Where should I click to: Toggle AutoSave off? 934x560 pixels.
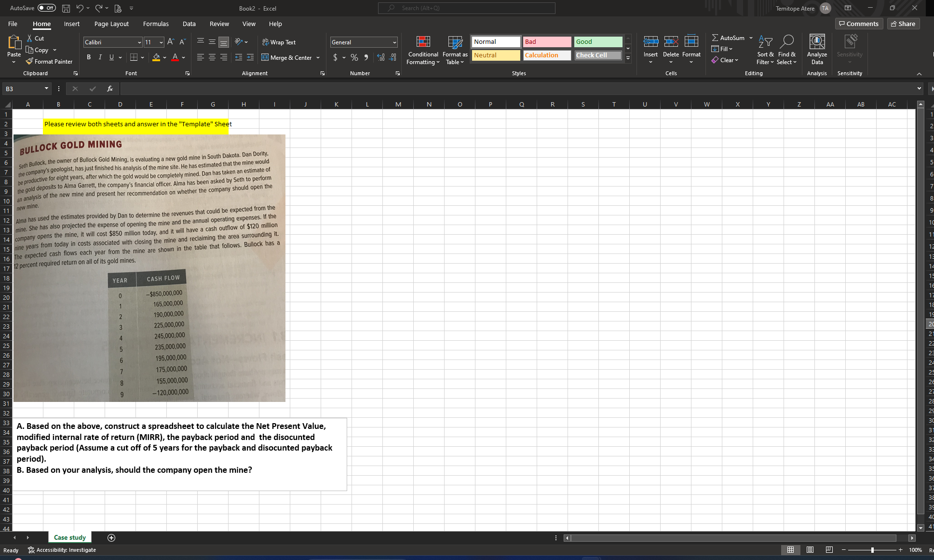[x=46, y=8]
